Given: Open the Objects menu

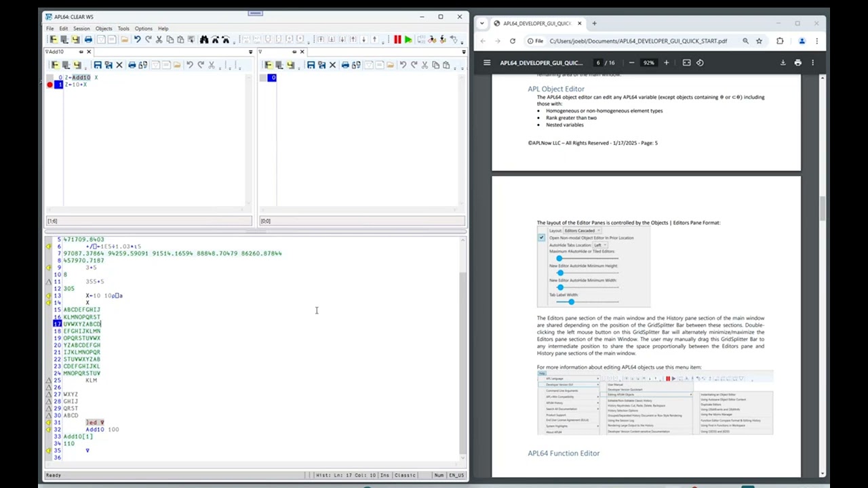Looking at the screenshot, I should pyautogui.click(x=104, y=28).
